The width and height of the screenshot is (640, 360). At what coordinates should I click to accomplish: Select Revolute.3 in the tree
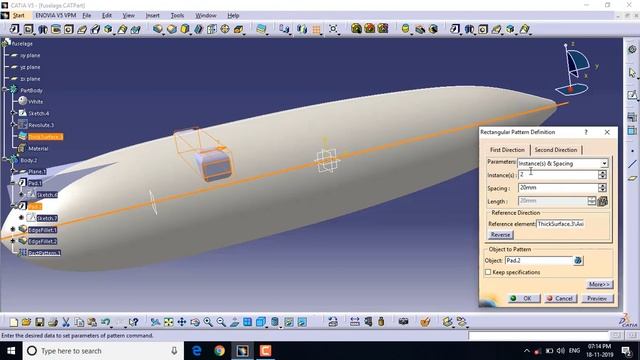[x=41, y=125]
